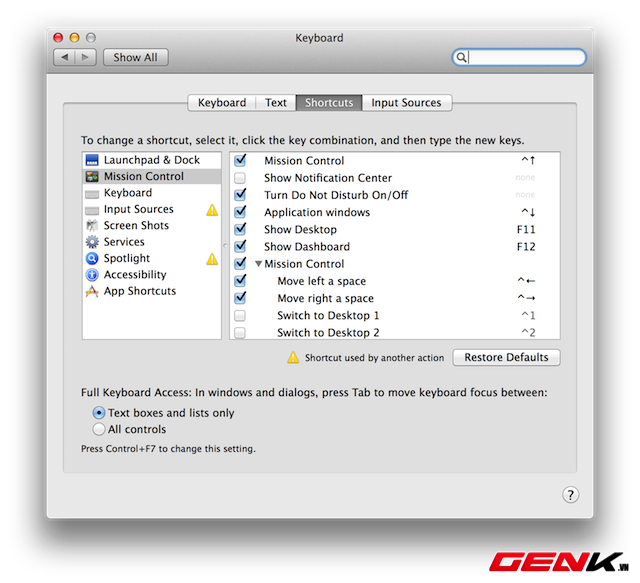
Task: Select All controls radio button
Action: pos(98,429)
